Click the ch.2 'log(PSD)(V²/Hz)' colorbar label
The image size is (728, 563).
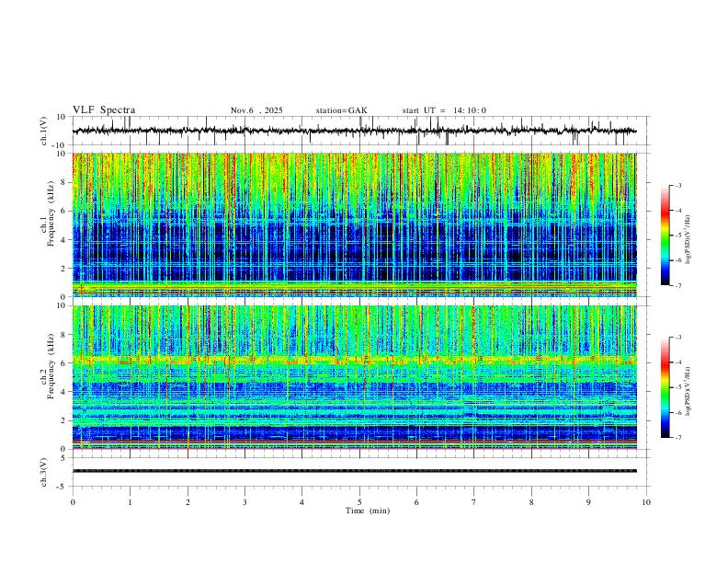click(x=688, y=391)
